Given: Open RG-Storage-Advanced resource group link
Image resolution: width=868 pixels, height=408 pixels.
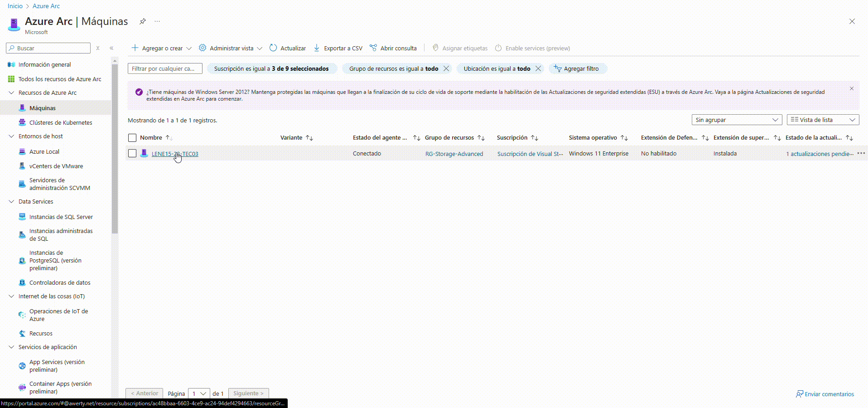Looking at the screenshot, I should tap(454, 154).
